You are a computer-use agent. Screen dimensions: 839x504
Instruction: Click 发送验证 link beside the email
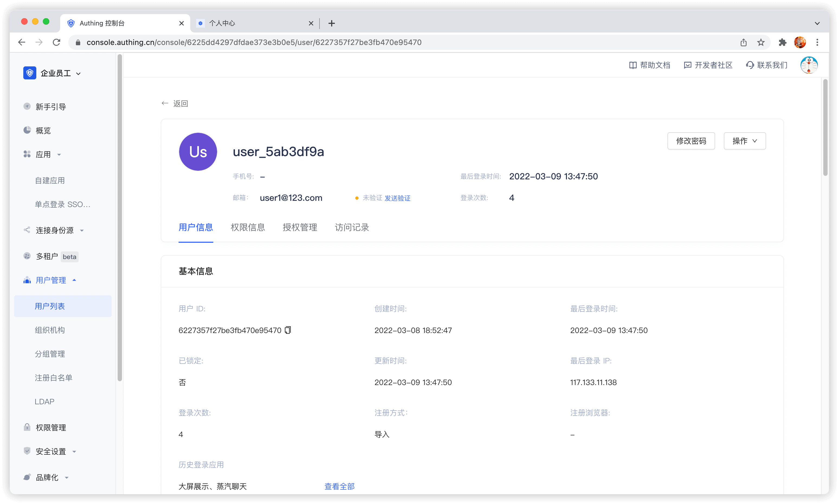[x=397, y=198]
